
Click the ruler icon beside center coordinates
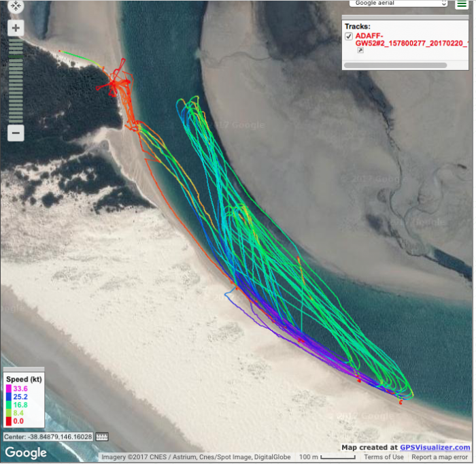pos(102,436)
